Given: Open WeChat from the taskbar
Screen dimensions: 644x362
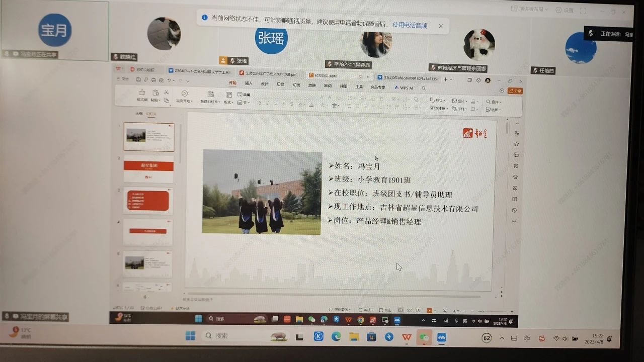Looking at the screenshot, I should click(424, 337).
